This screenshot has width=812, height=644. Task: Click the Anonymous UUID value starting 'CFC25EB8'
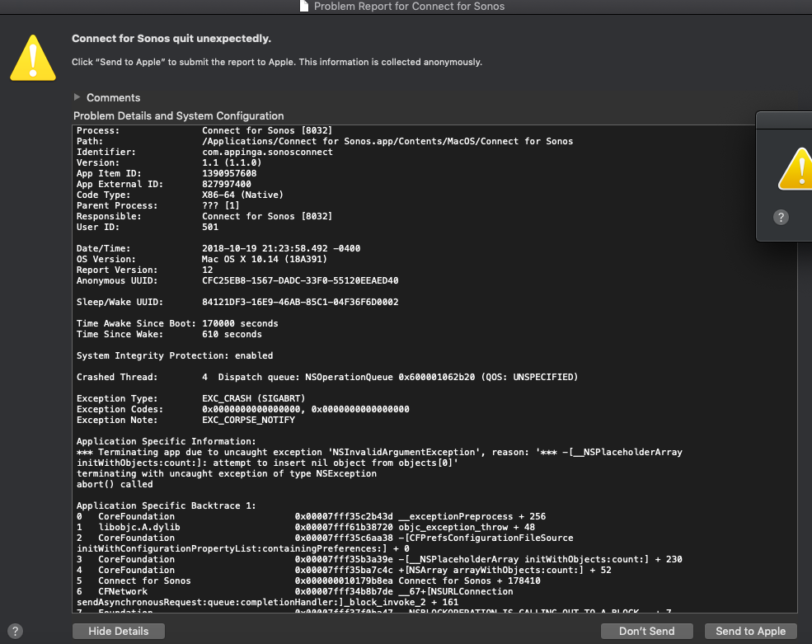click(300, 281)
